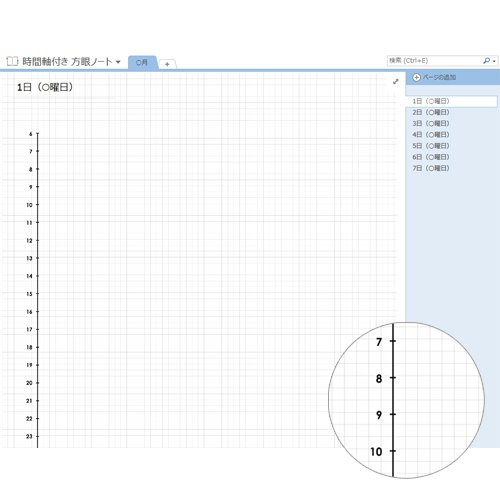Screen dimensions: 500x500
Task: Select the ○月 section tab
Action: click(x=142, y=62)
